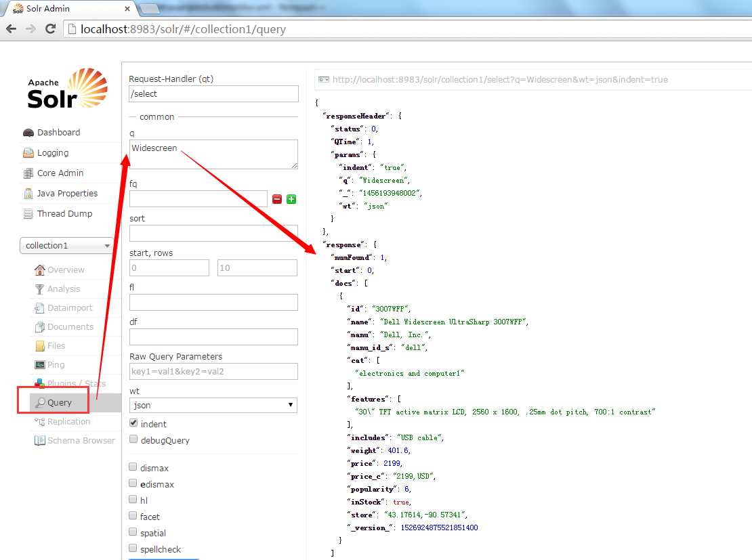Open the Java Properties menu item

(x=68, y=193)
